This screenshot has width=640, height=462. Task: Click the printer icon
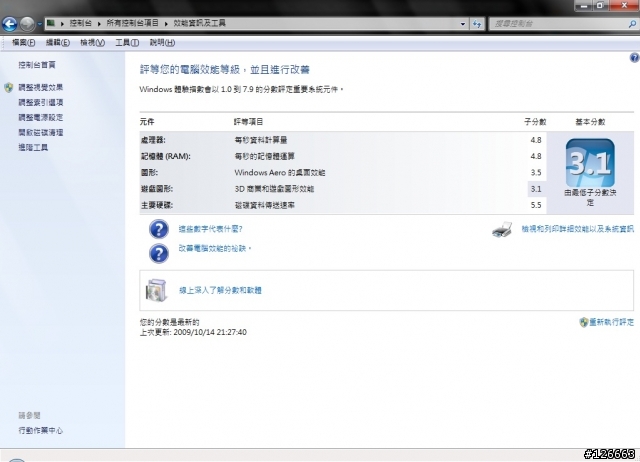502,230
